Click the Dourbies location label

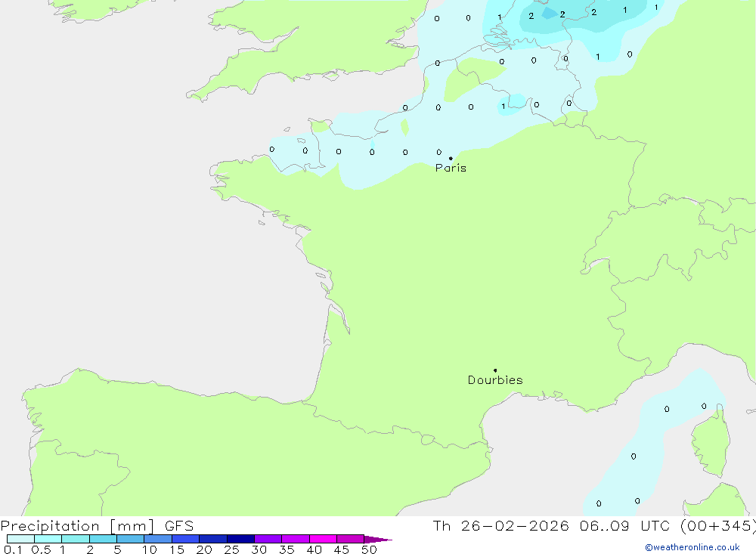(495, 380)
